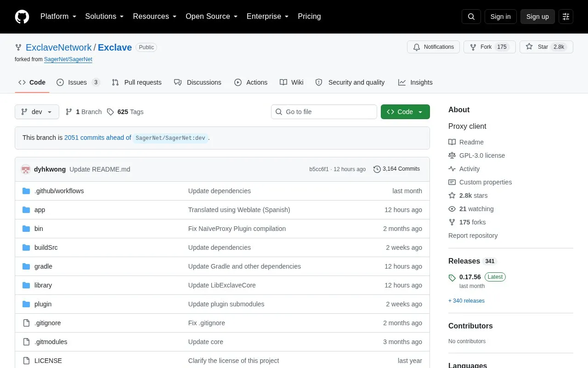
Task: Open the LICENSE file
Action: (48, 361)
